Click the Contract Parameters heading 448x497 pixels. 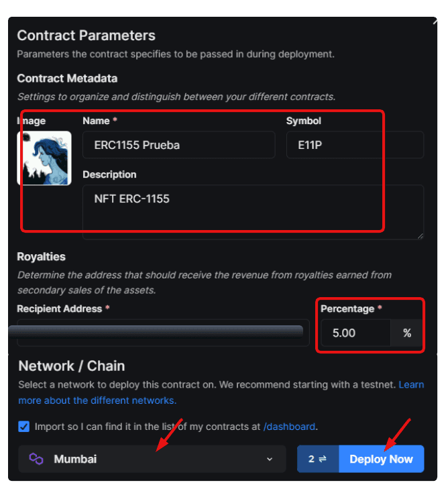86,35
